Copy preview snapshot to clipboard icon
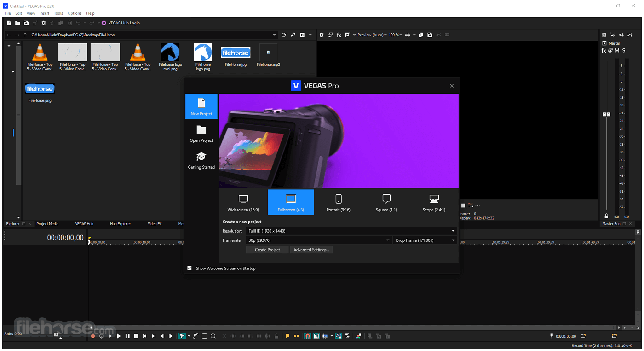 pos(421,35)
